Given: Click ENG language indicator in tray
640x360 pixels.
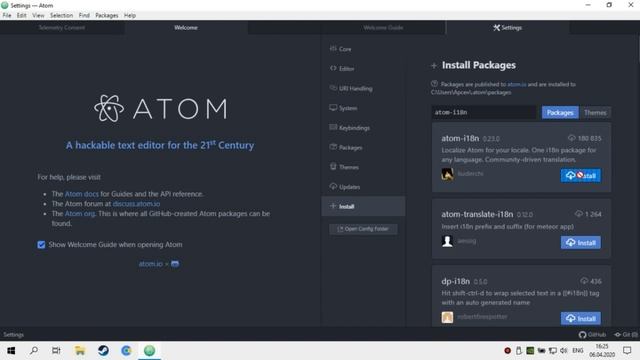Looking at the screenshot, I should [578, 351].
